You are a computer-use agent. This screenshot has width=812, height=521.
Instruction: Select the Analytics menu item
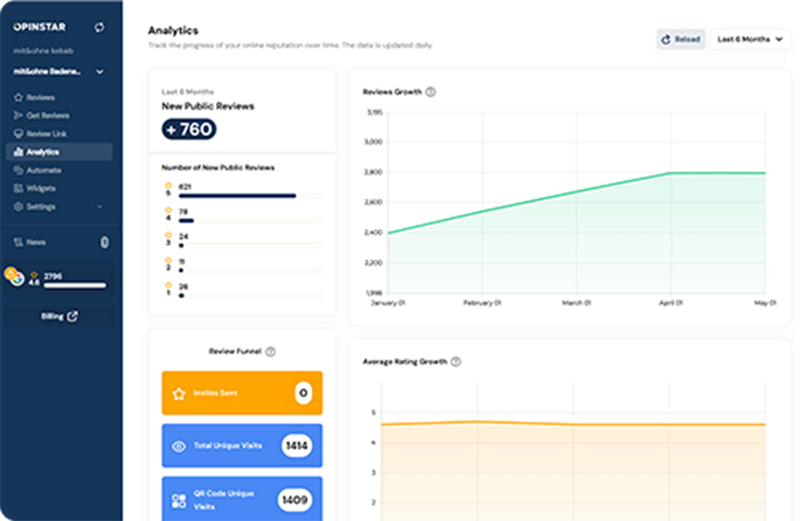coord(59,152)
